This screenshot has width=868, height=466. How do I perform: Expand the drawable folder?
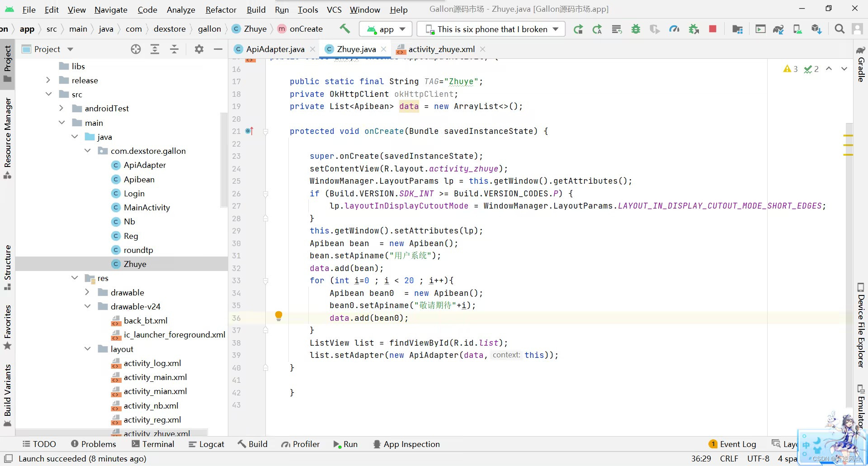tap(87, 292)
